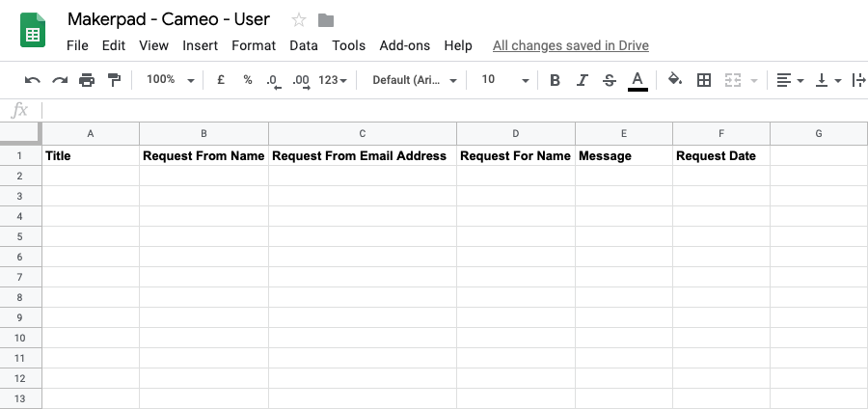Open the Help menu
The height and width of the screenshot is (409, 868).
[x=458, y=45]
